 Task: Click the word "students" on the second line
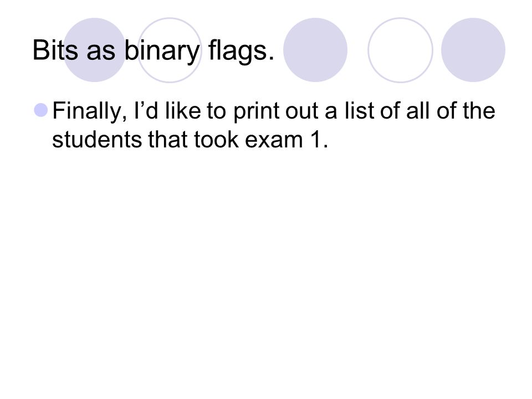[97, 140]
